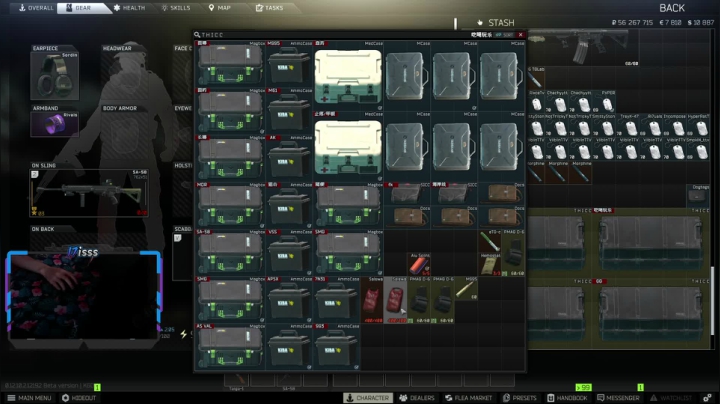Viewport: 720px width, 404px height.
Task: Open the AmmoCase tagged AK
Action: [x=289, y=158]
